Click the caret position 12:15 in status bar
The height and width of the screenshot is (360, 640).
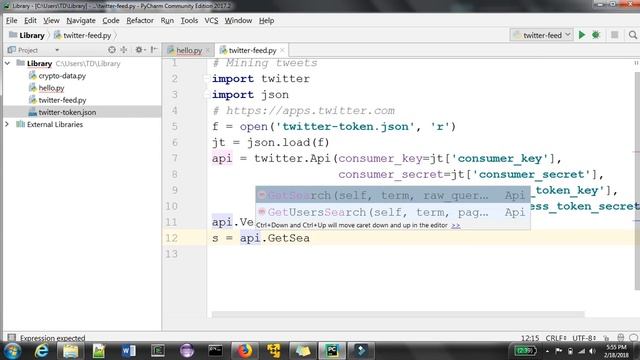pos(530,338)
